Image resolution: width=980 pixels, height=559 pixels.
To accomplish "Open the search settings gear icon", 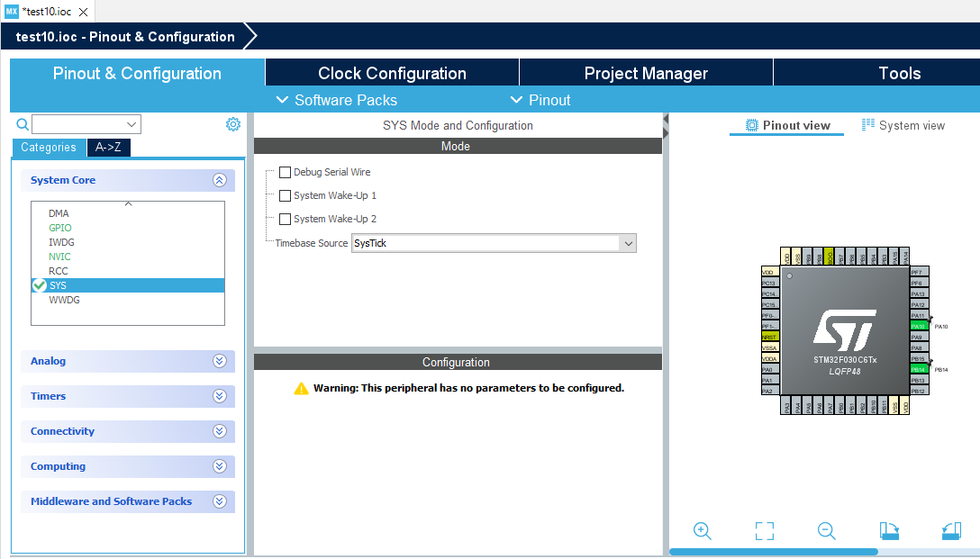I will (x=233, y=123).
